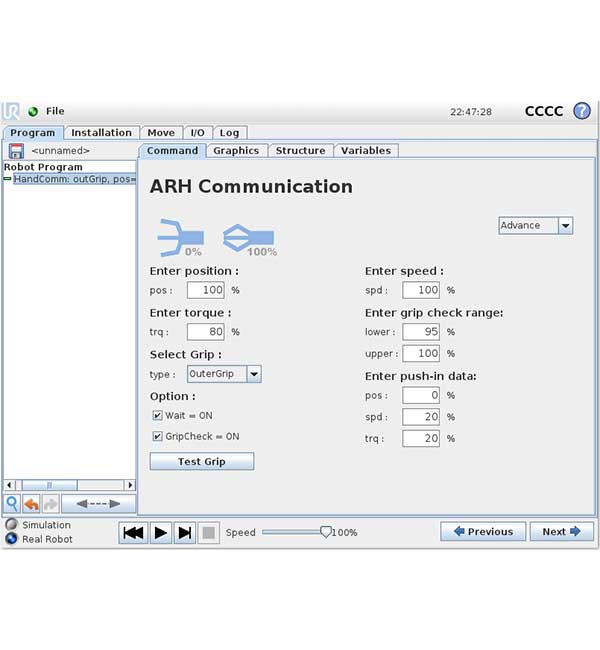This screenshot has height=650, width=600.
Task: Adjust the Speed slider handle
Action: click(326, 532)
